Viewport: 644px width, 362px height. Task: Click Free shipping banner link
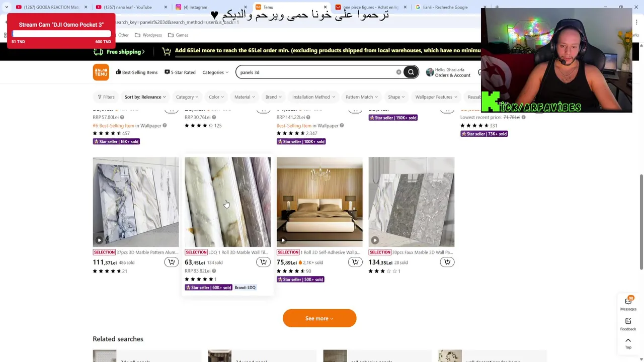(x=120, y=51)
